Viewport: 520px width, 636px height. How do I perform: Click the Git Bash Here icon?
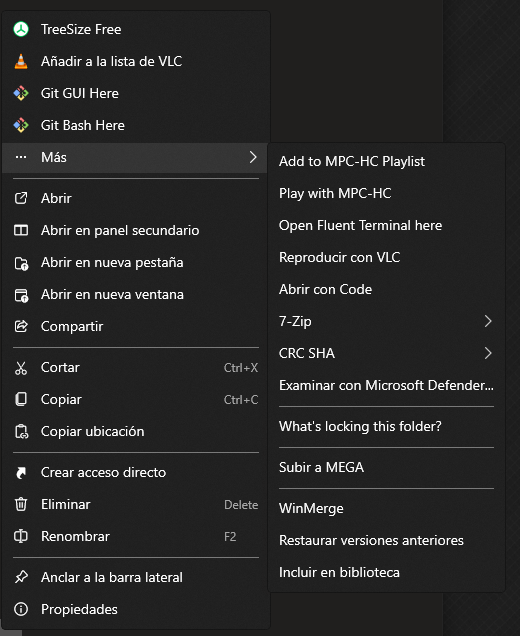[x=21, y=125]
